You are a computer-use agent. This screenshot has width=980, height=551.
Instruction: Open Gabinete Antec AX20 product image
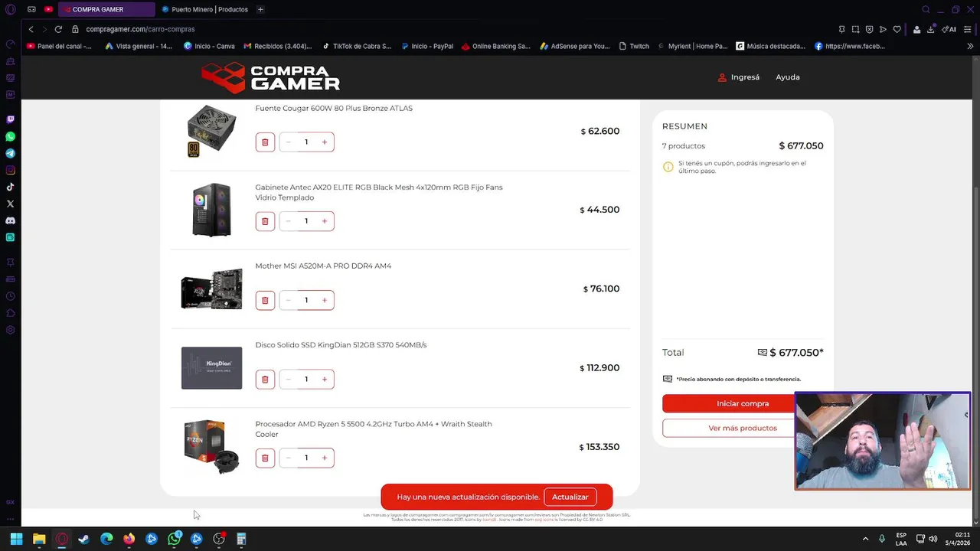211,210
